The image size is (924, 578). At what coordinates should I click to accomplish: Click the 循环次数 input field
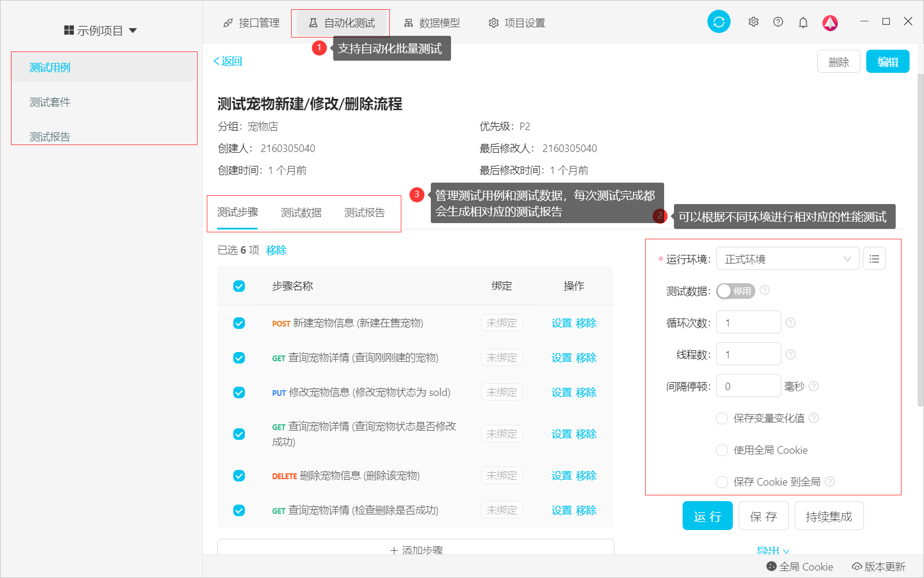(x=748, y=323)
